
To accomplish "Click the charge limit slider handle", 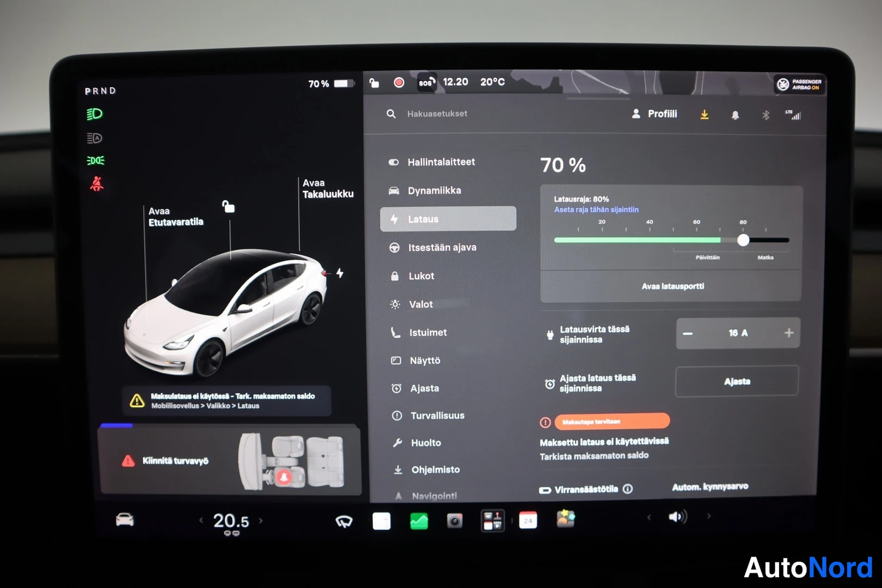I will 743,240.
